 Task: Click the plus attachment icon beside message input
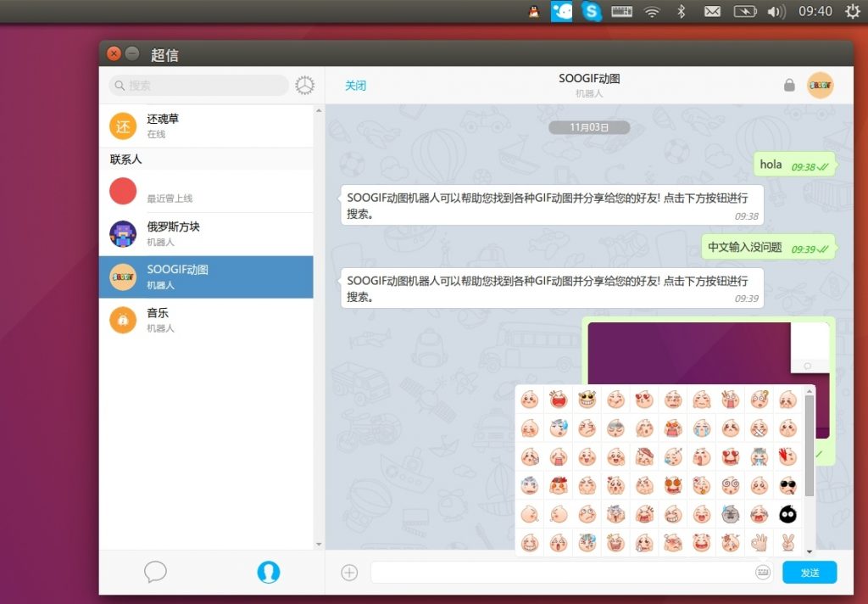(349, 573)
